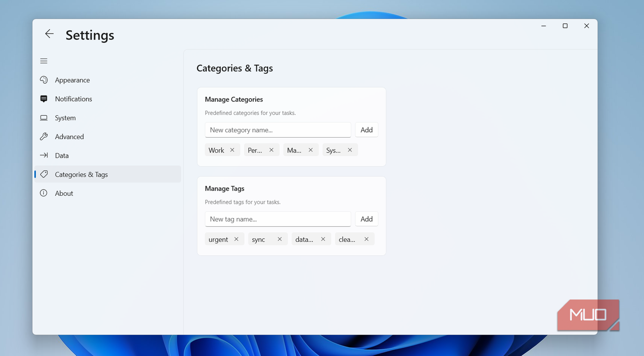Image resolution: width=644 pixels, height=356 pixels.
Task: Select the tag icon beside Categories & Tags
Action: [x=44, y=174]
